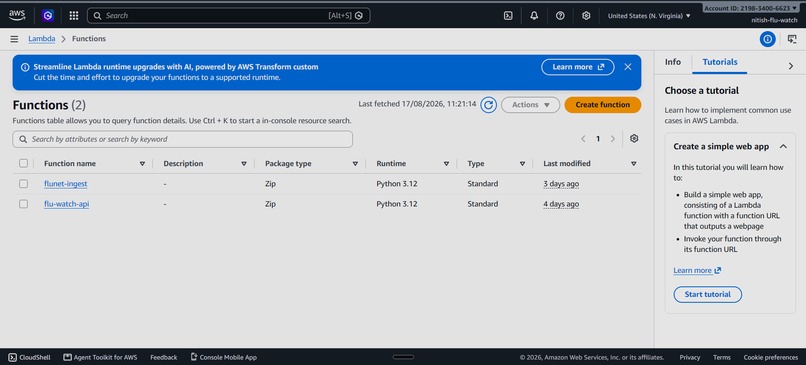Open Last modified column sort arrow

click(634, 164)
